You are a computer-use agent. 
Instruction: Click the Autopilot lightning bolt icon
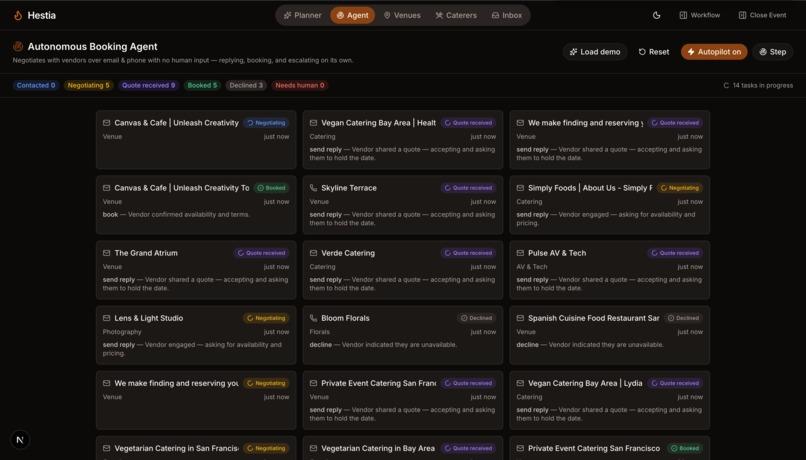(x=691, y=52)
